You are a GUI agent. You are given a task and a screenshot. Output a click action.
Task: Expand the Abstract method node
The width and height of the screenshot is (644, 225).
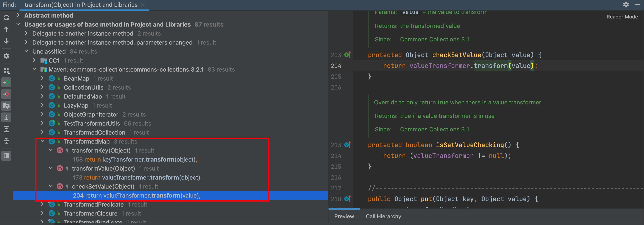(18, 15)
